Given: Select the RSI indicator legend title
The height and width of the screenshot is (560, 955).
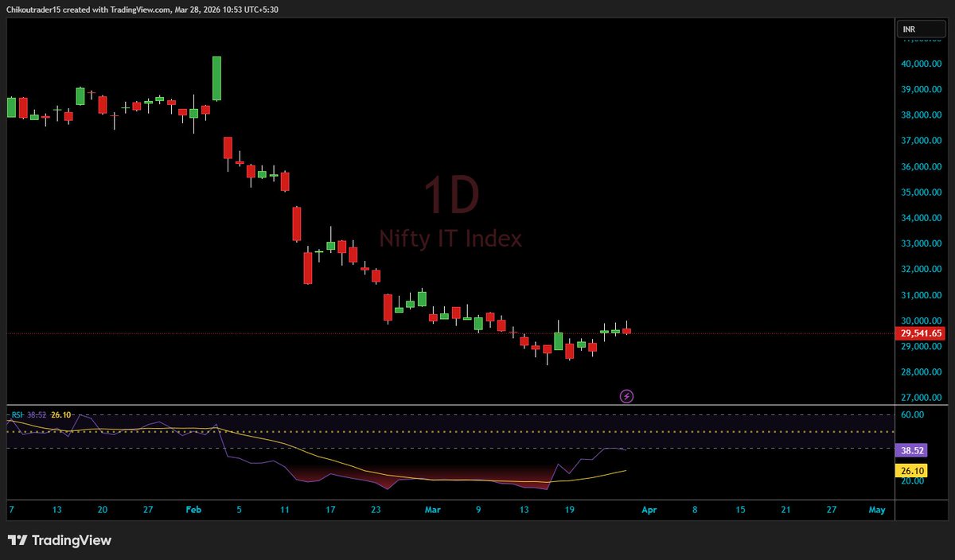Looking at the screenshot, I should click(x=17, y=415).
